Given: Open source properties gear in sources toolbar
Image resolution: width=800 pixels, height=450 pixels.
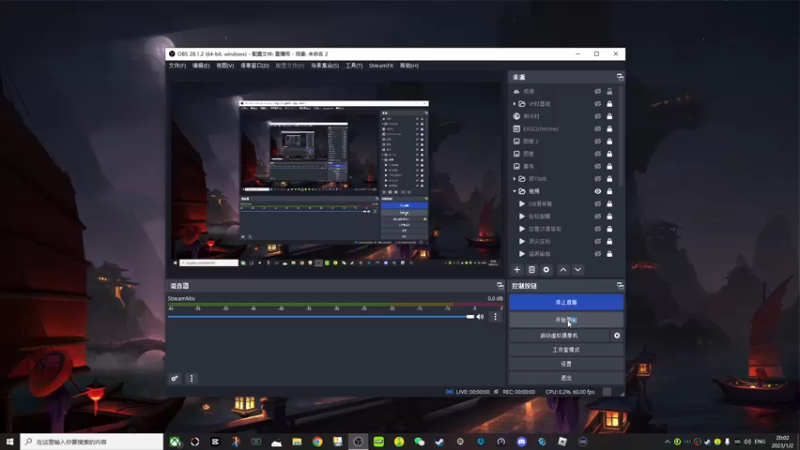Looking at the screenshot, I should (x=546, y=269).
